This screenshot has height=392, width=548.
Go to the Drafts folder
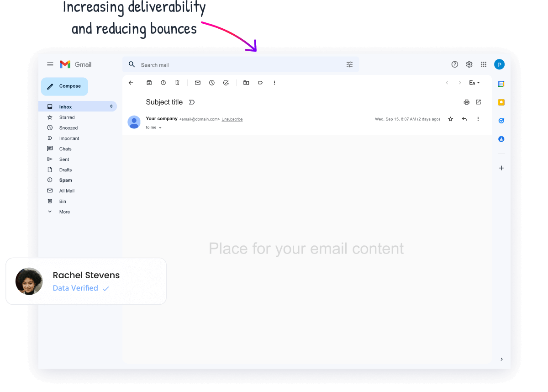[65, 170]
